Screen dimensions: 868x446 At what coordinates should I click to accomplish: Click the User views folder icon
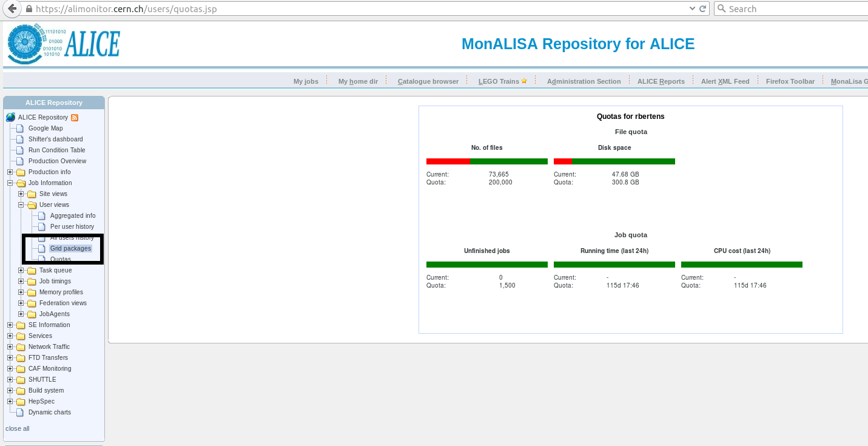(x=32, y=205)
